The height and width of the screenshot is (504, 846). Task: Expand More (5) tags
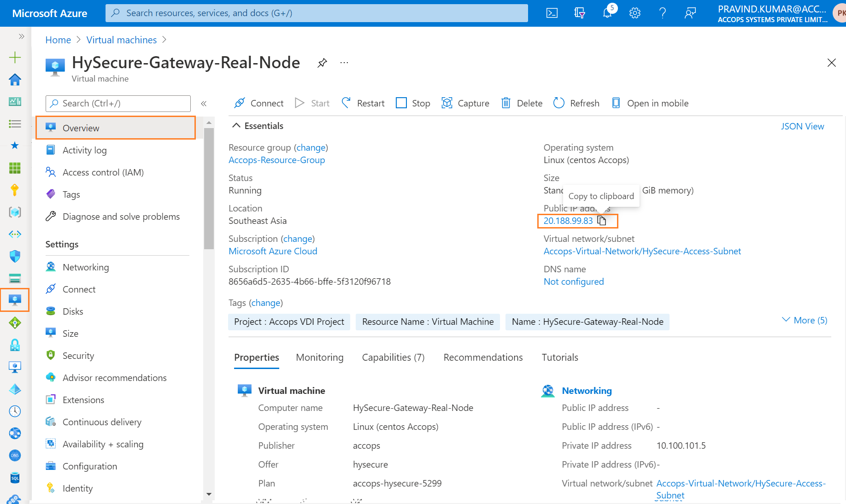[805, 320]
